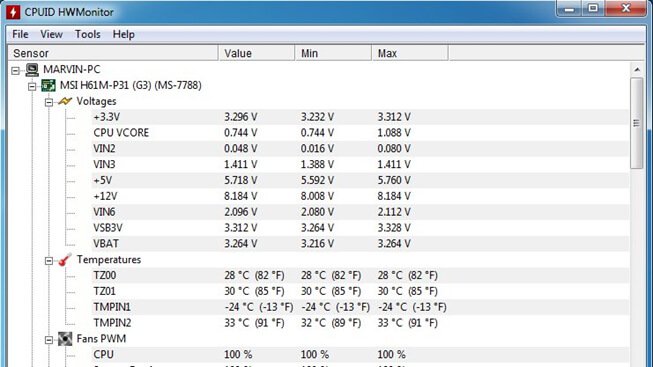Select the MARVIN-PC tree label
The image size is (653, 367).
pyautogui.click(x=72, y=69)
